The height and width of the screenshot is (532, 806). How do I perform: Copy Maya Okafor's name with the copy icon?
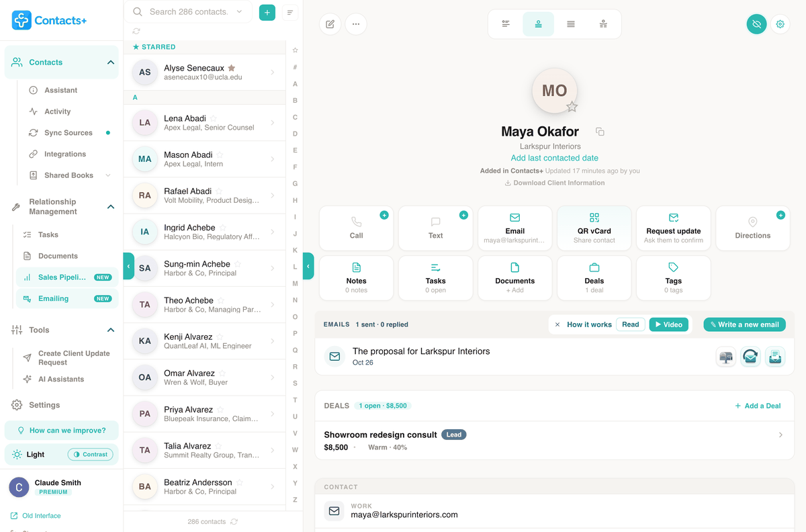[x=600, y=132]
